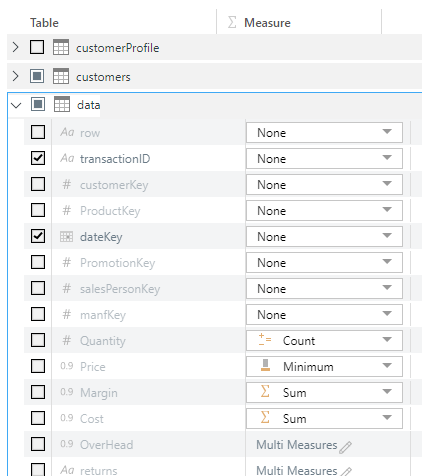Click the sigma icon in Measure header
Image resolution: width=422 pixels, height=476 pixels.
[x=232, y=22]
